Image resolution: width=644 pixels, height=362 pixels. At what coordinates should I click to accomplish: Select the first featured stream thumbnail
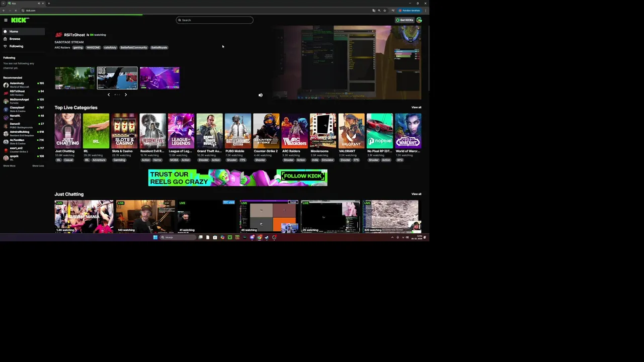(74, 78)
